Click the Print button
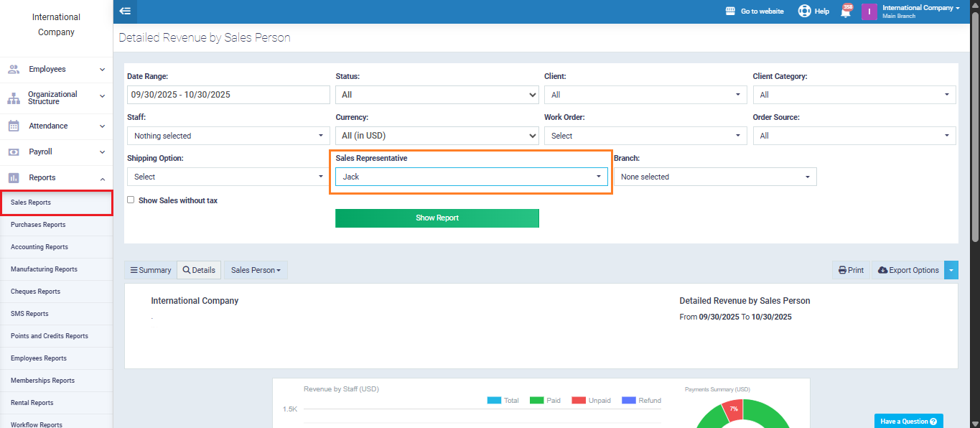 click(851, 270)
